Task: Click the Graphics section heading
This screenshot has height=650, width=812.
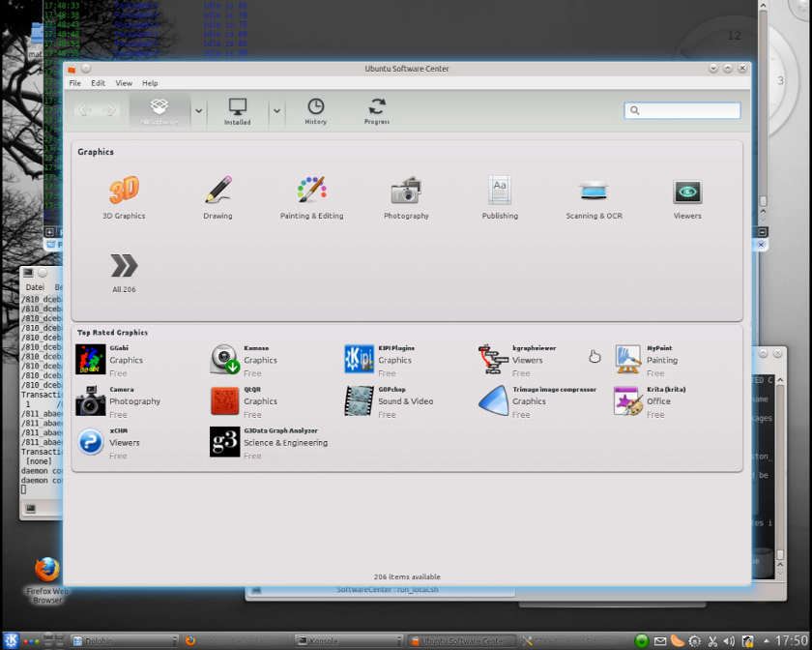Action: pos(96,152)
